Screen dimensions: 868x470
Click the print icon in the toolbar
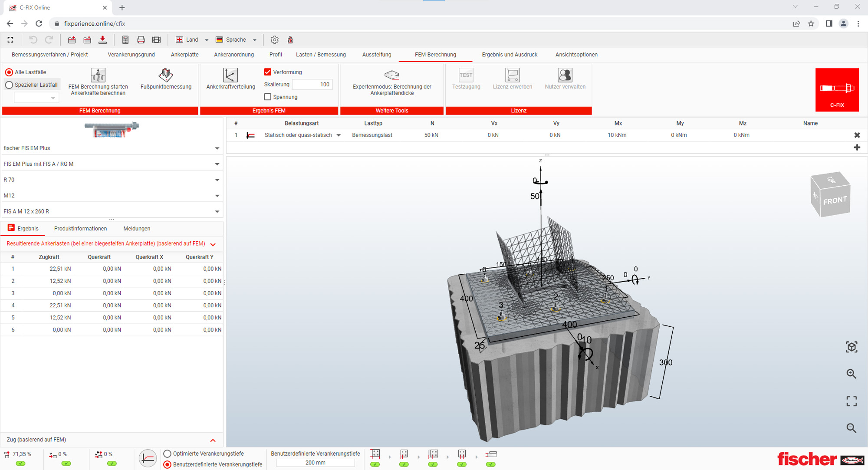[x=141, y=39]
